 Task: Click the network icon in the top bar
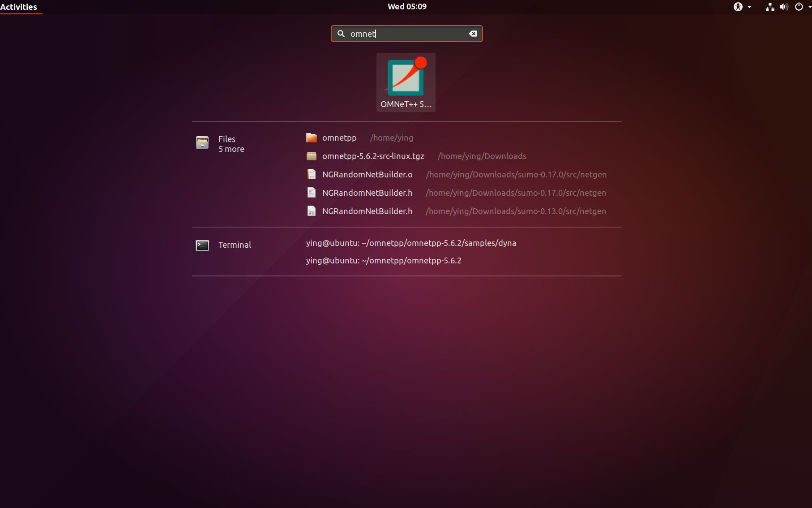769,7
